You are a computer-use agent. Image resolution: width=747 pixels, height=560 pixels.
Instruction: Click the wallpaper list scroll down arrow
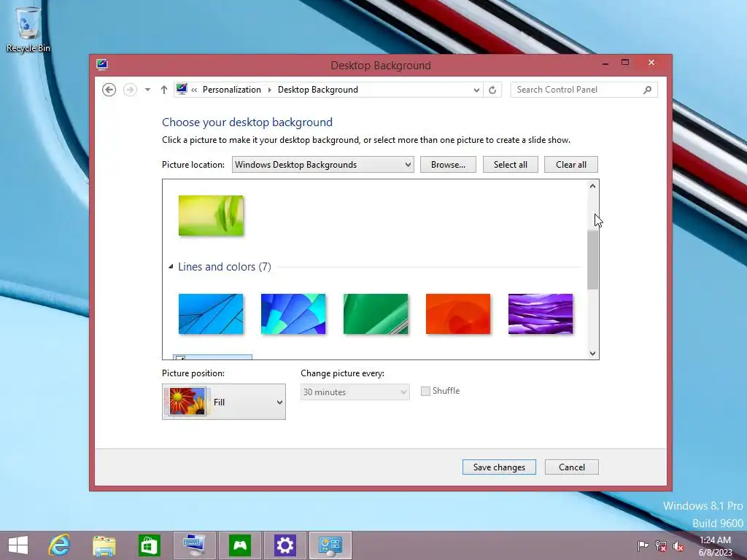(x=592, y=354)
